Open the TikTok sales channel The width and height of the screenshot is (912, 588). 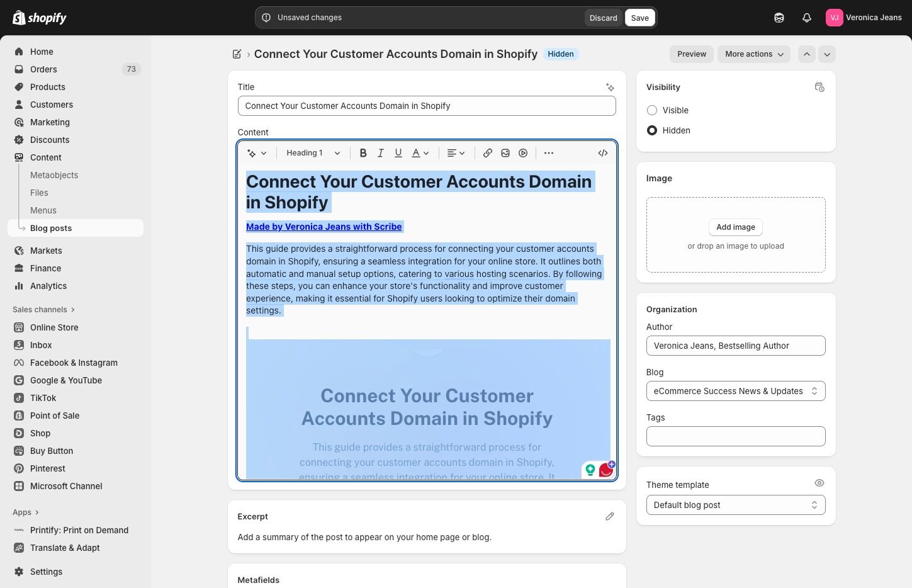[x=76, y=398]
